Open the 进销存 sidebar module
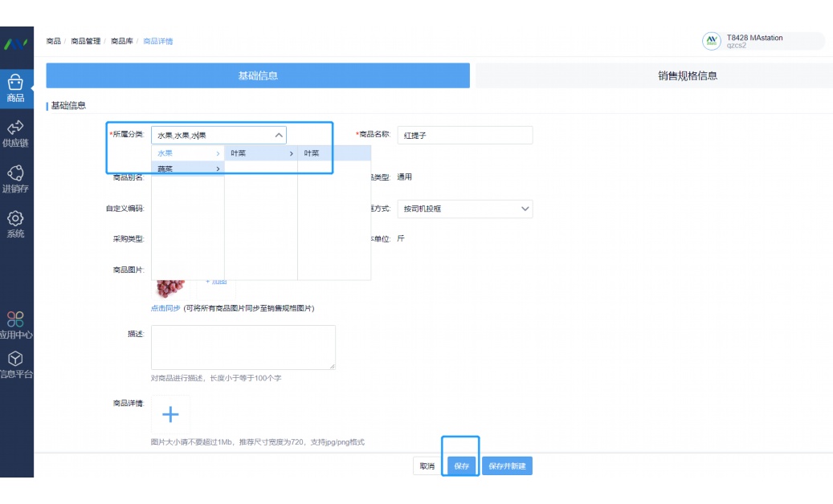This screenshot has height=504, width=833. pyautogui.click(x=15, y=179)
